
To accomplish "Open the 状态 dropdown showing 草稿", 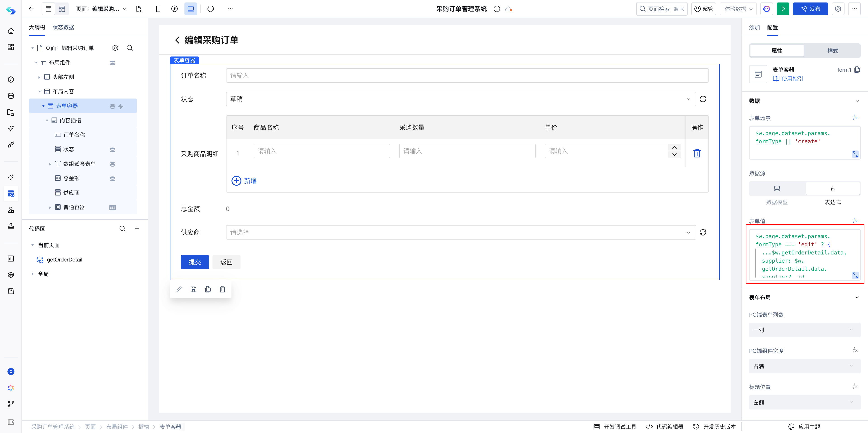I will [461, 99].
